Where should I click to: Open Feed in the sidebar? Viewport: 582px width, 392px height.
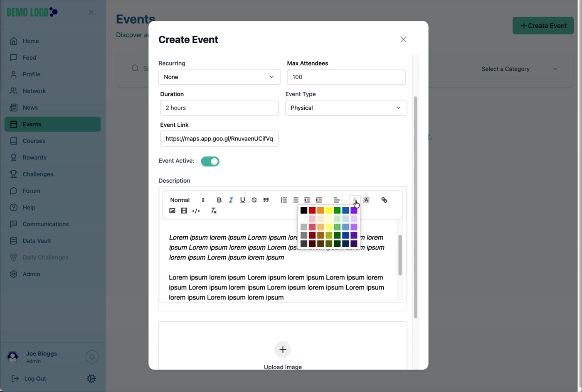(x=52, y=58)
